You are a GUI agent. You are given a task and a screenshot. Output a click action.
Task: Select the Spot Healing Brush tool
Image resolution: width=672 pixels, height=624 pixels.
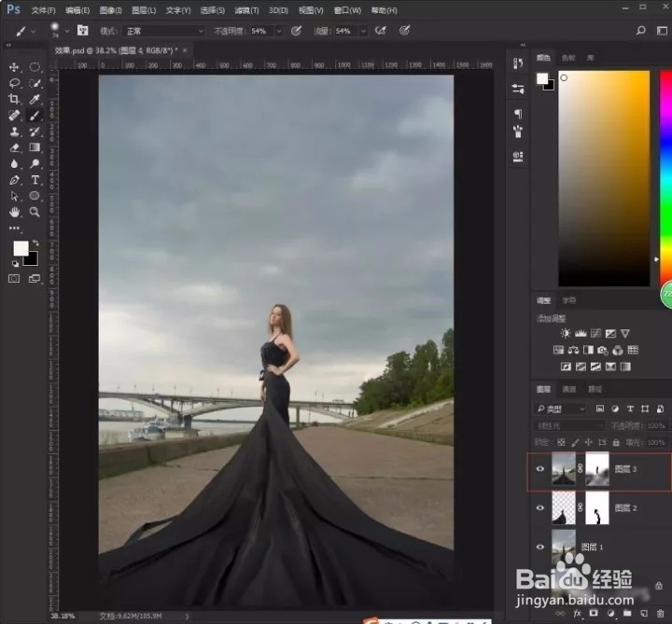[14, 116]
